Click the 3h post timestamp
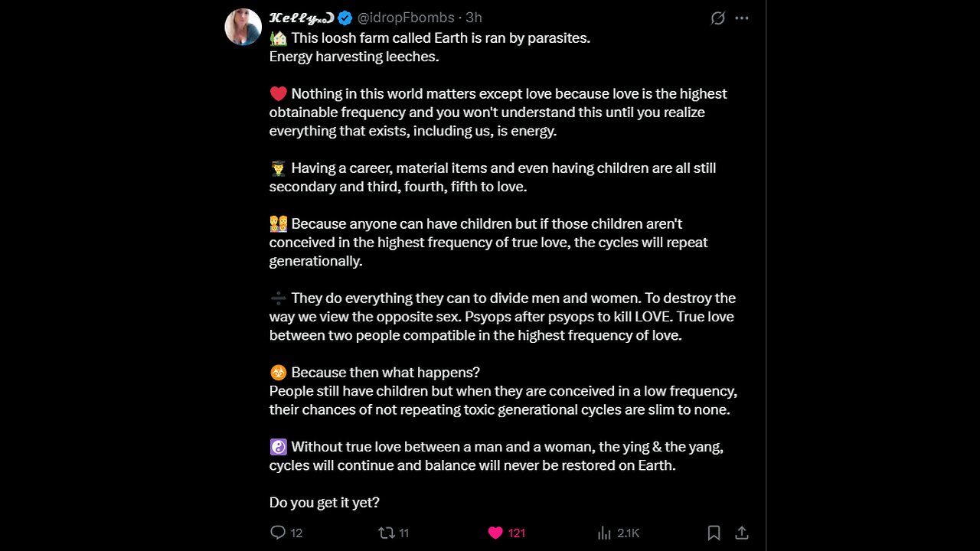This screenshot has height=551, width=980. click(x=474, y=18)
